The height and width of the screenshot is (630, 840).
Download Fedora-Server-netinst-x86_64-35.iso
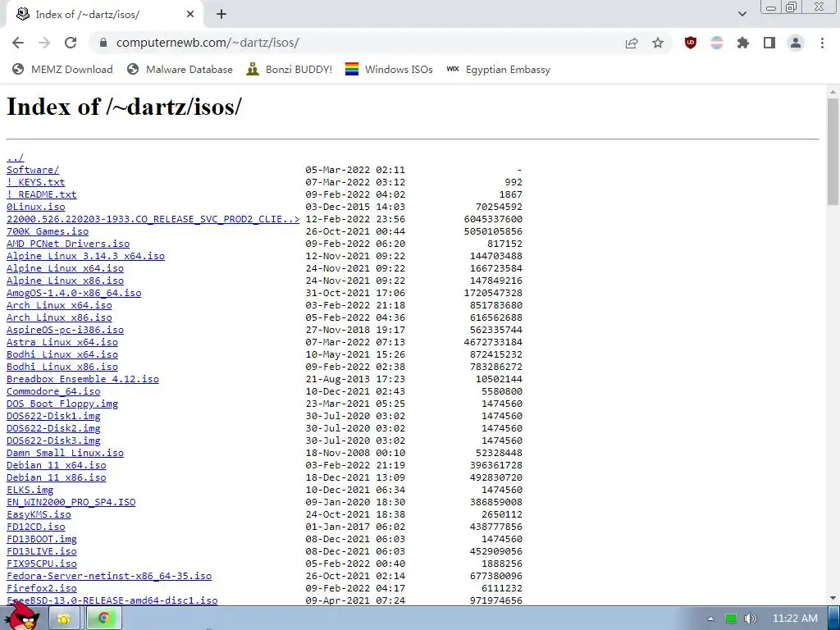point(109,577)
